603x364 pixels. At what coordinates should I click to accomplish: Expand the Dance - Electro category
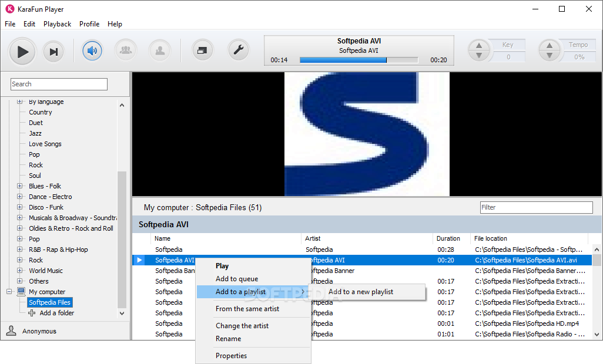click(19, 196)
